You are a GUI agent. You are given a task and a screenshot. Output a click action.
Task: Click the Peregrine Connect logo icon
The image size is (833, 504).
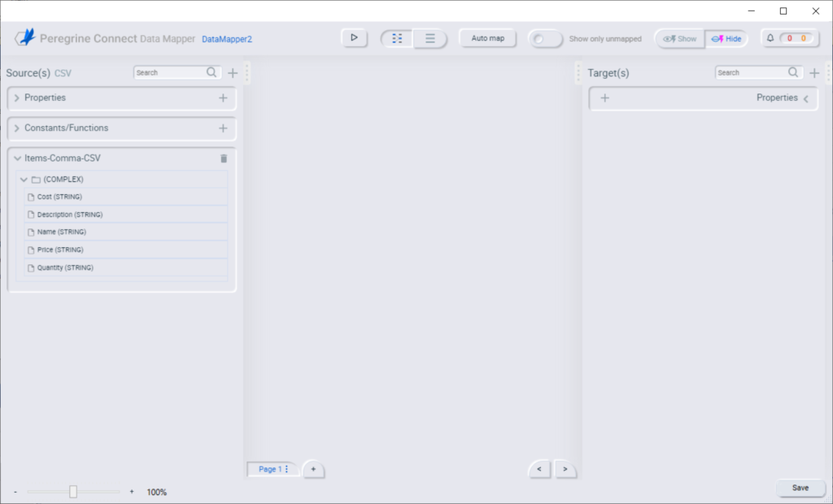25,37
